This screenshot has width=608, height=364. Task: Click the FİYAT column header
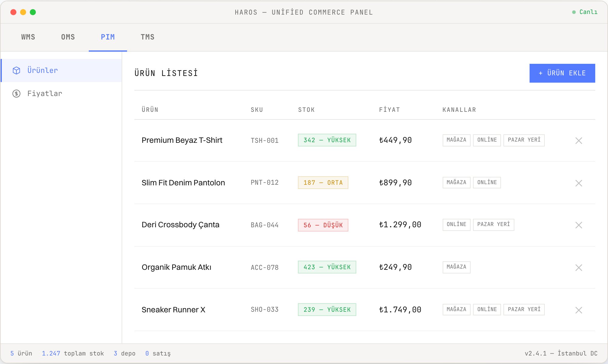[389, 110]
